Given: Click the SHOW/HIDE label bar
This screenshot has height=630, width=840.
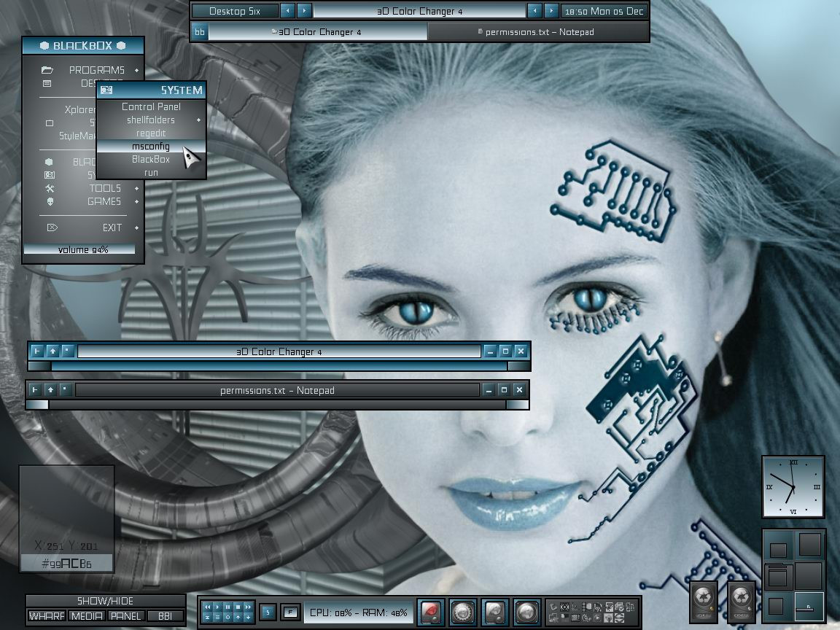Looking at the screenshot, I should 106,601.
